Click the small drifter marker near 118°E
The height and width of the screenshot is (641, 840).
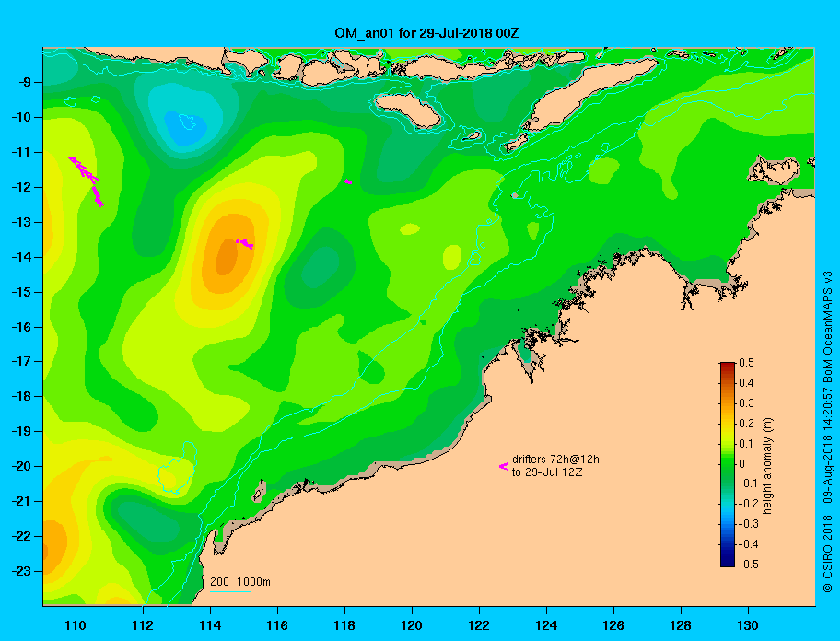[x=348, y=182]
